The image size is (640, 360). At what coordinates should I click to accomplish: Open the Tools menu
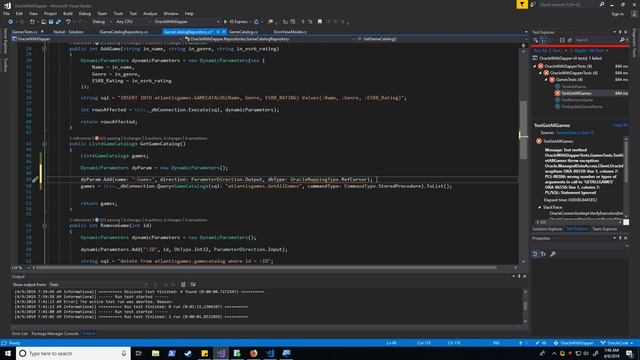pyautogui.click(x=118, y=13)
